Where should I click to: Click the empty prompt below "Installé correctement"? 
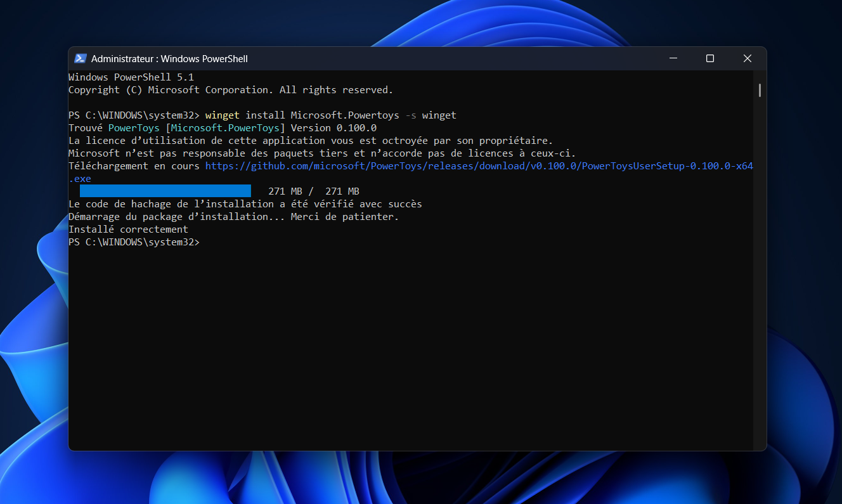point(134,242)
